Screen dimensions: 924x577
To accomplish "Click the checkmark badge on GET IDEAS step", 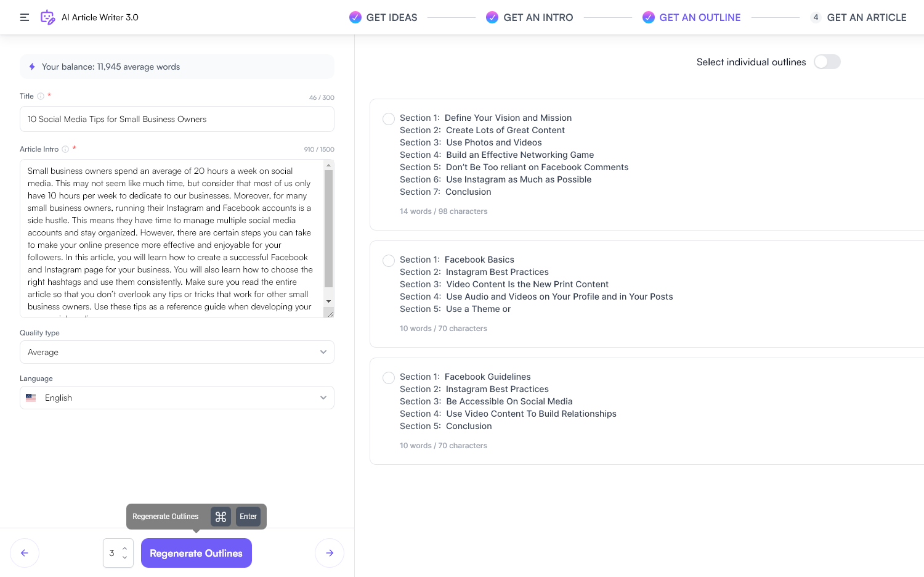I will click(355, 17).
